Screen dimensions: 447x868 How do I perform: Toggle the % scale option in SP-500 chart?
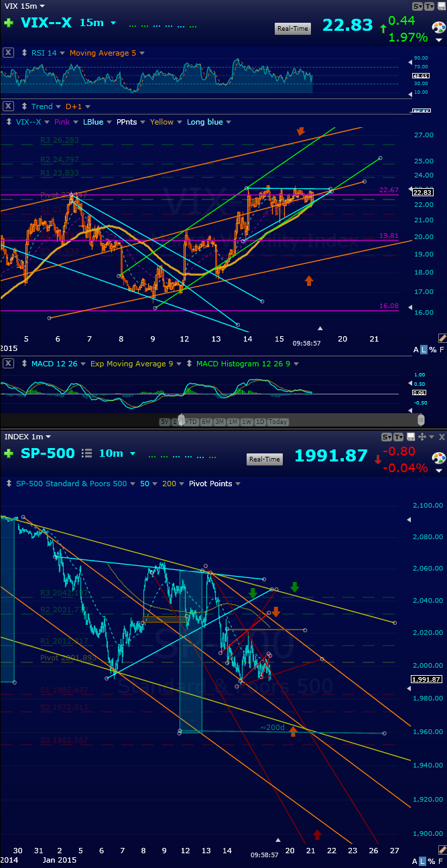point(432,861)
